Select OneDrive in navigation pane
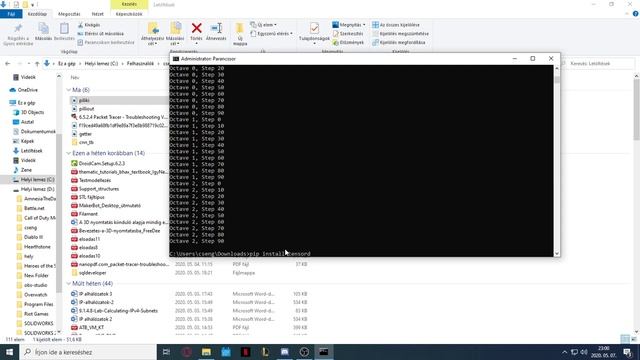640x360 pixels. click(x=28, y=90)
